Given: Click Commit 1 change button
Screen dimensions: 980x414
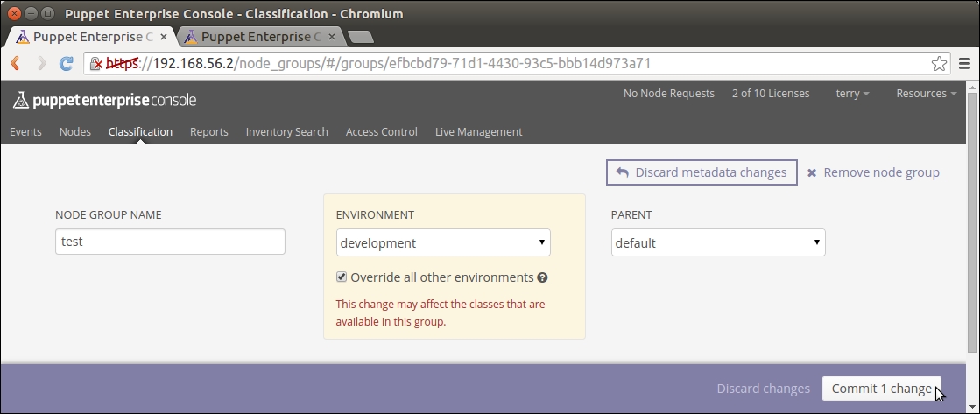Looking at the screenshot, I should click(x=881, y=389).
